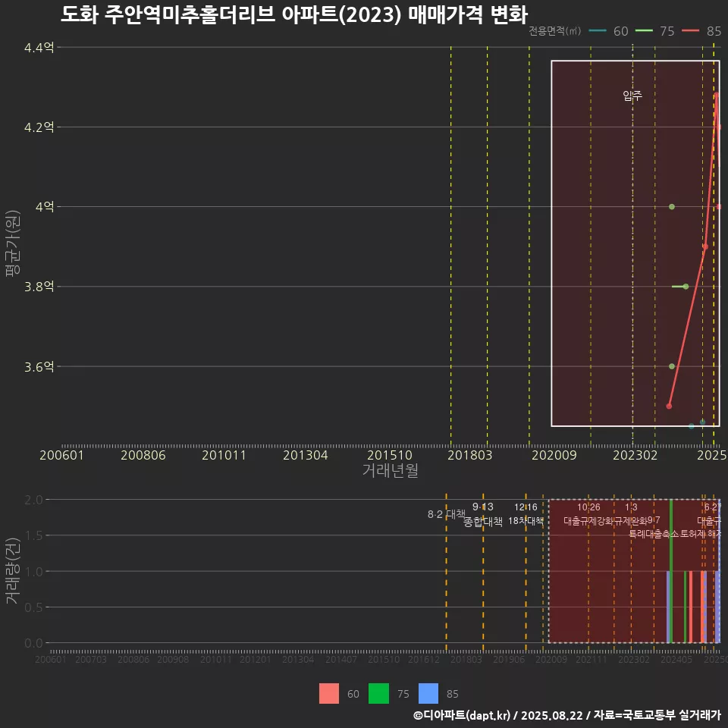Click the 1.0 label on the volume axis
This screenshot has height=728, width=728.
coord(33,572)
